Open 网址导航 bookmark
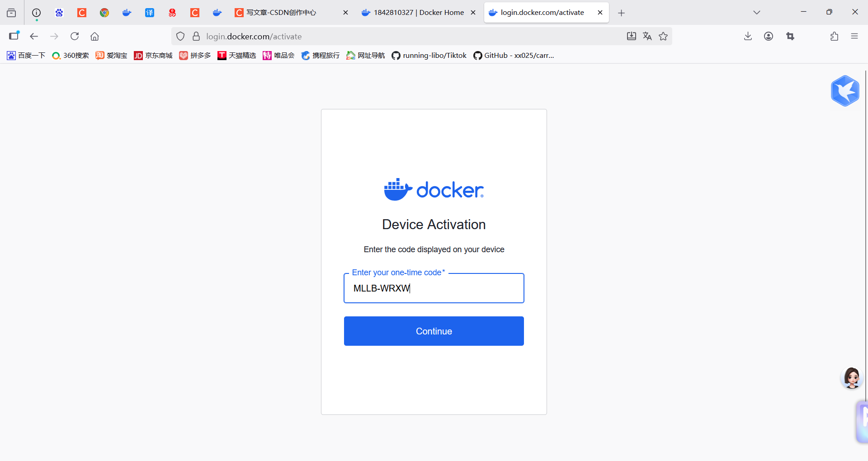 [x=366, y=55]
